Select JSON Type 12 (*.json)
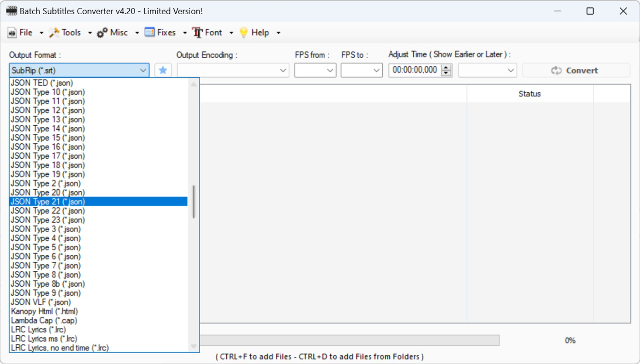 (98, 110)
